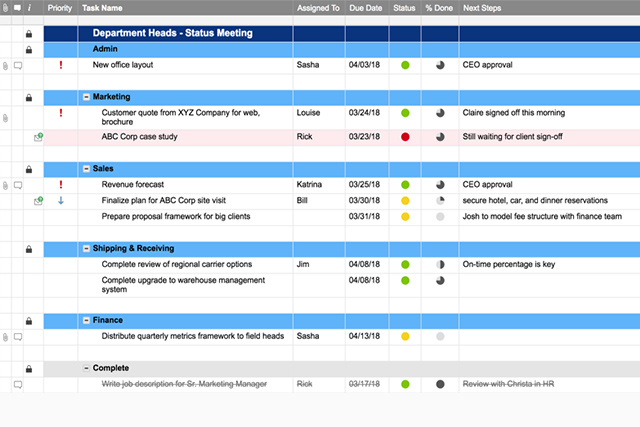Image resolution: width=640 pixels, height=427 pixels.
Task: Click the attachments column header icon
Action: [x=5, y=8]
